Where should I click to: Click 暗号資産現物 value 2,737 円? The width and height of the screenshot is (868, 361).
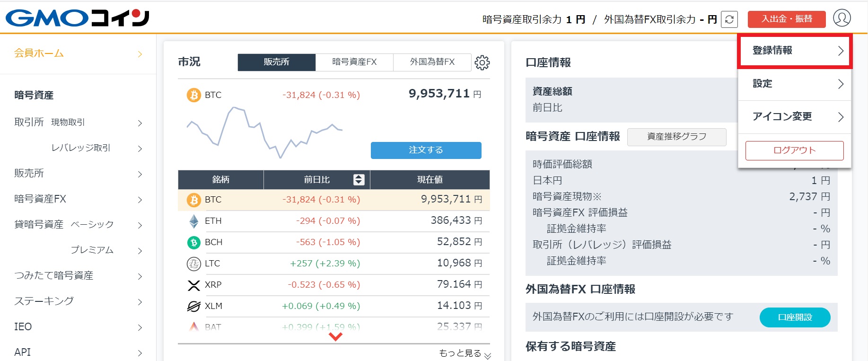[x=810, y=196]
